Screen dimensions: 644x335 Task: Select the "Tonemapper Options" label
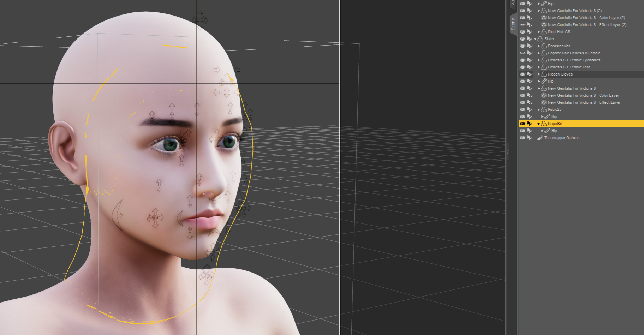coord(562,138)
